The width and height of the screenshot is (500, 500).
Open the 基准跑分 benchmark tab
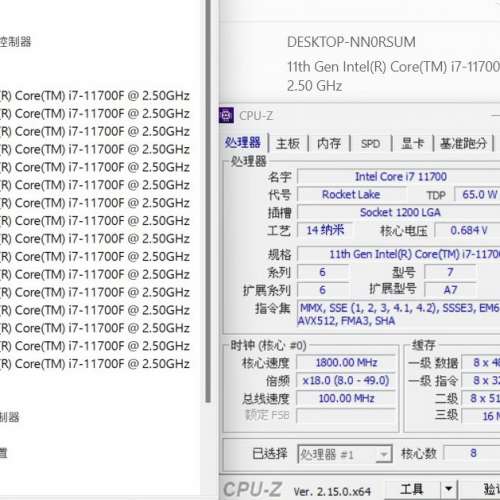[463, 144]
